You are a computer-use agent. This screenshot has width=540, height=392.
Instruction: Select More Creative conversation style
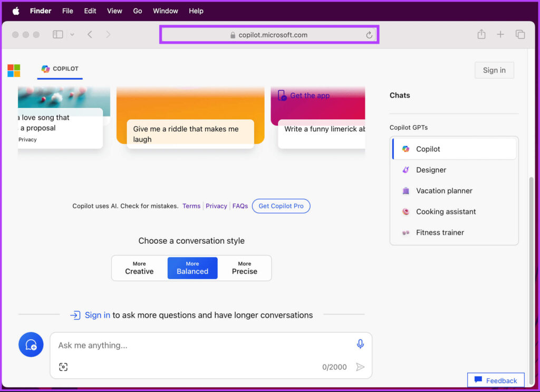pyautogui.click(x=139, y=268)
